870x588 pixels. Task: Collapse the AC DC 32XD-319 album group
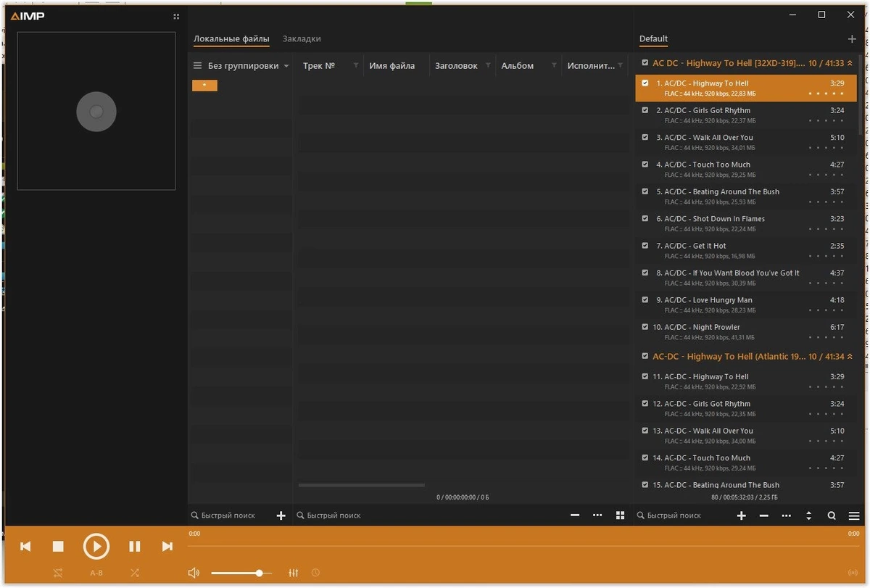pyautogui.click(x=850, y=63)
